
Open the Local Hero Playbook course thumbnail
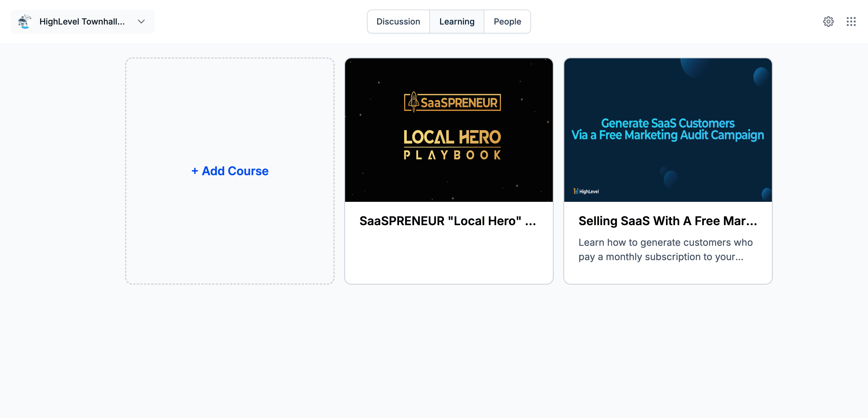tap(449, 130)
